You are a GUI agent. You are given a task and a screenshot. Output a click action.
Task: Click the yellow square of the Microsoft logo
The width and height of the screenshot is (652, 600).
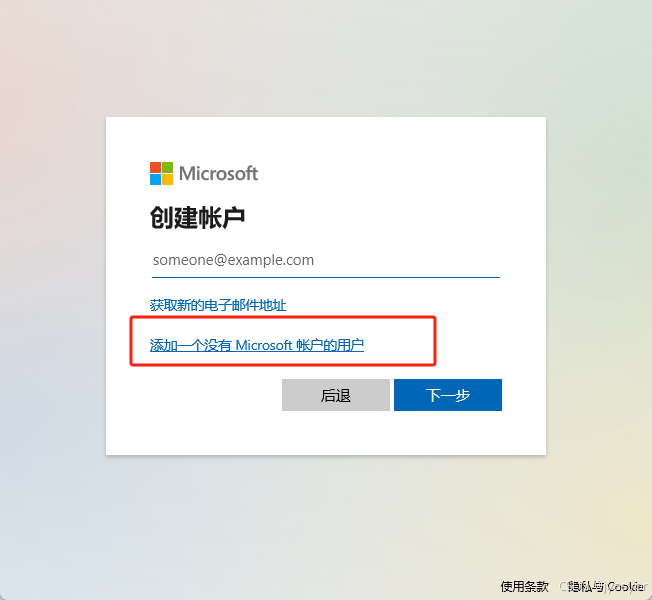pyautogui.click(x=168, y=180)
